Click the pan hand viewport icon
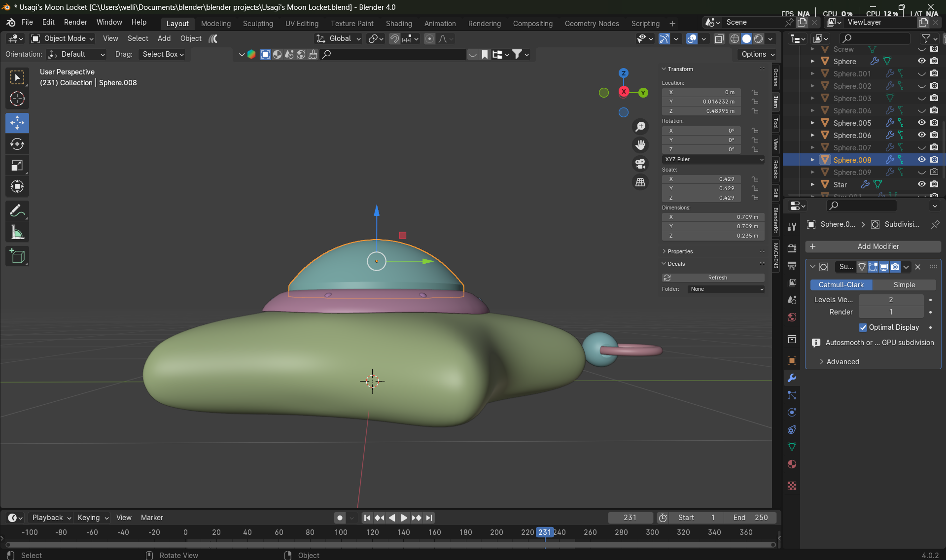The height and width of the screenshot is (560, 946). 640,145
